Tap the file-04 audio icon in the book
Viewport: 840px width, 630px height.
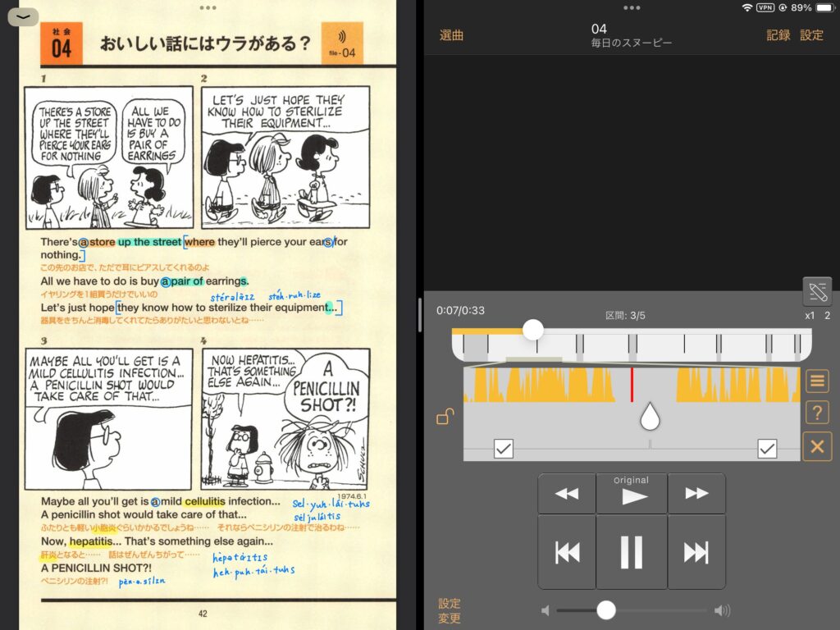pyautogui.click(x=342, y=43)
